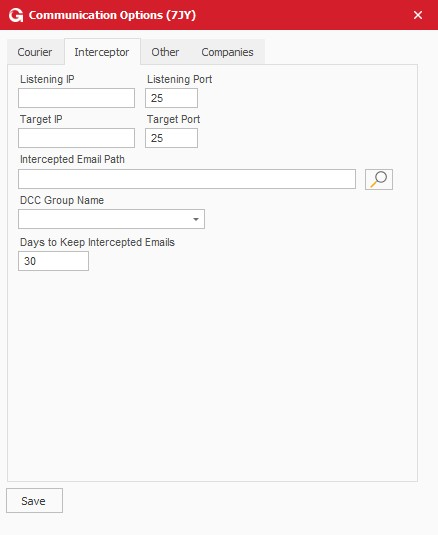Click the Target IP input field

[x=76, y=138]
